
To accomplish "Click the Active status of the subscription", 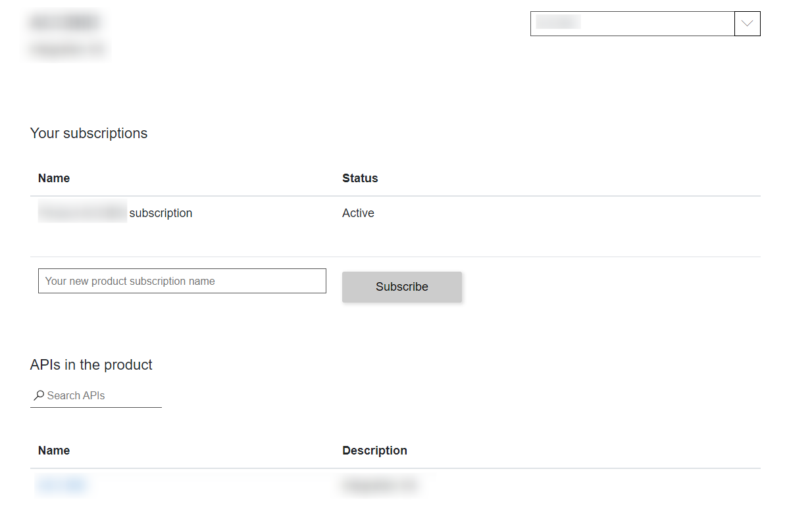I will [x=358, y=213].
